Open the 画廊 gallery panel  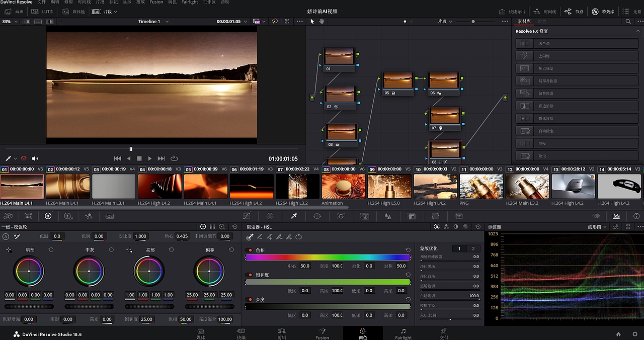click(14, 11)
